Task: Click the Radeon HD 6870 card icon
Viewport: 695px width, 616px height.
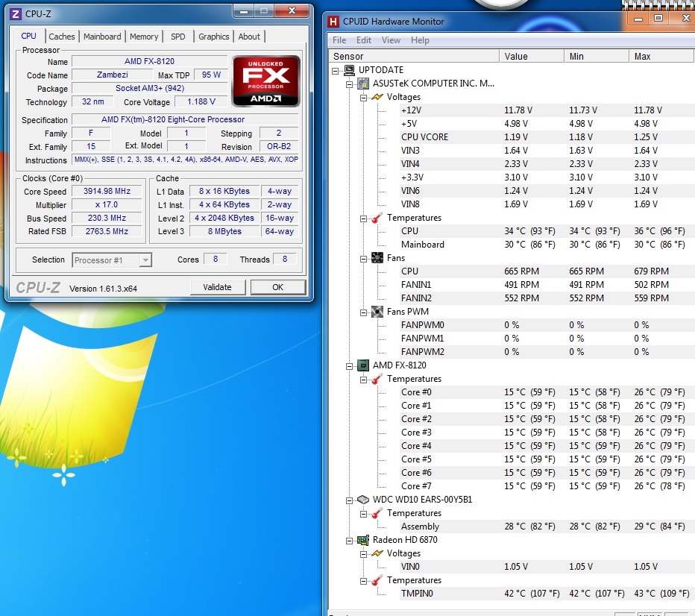Action: point(363,540)
